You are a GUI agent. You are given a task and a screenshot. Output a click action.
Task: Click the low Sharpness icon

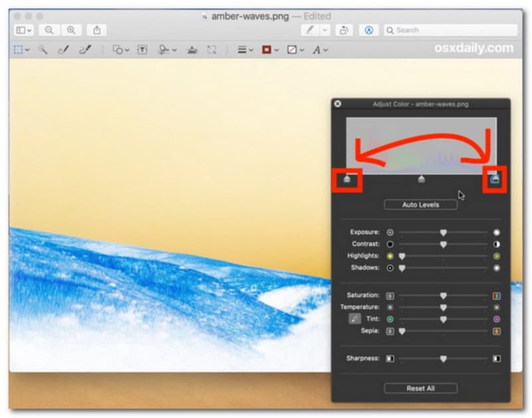(x=390, y=359)
